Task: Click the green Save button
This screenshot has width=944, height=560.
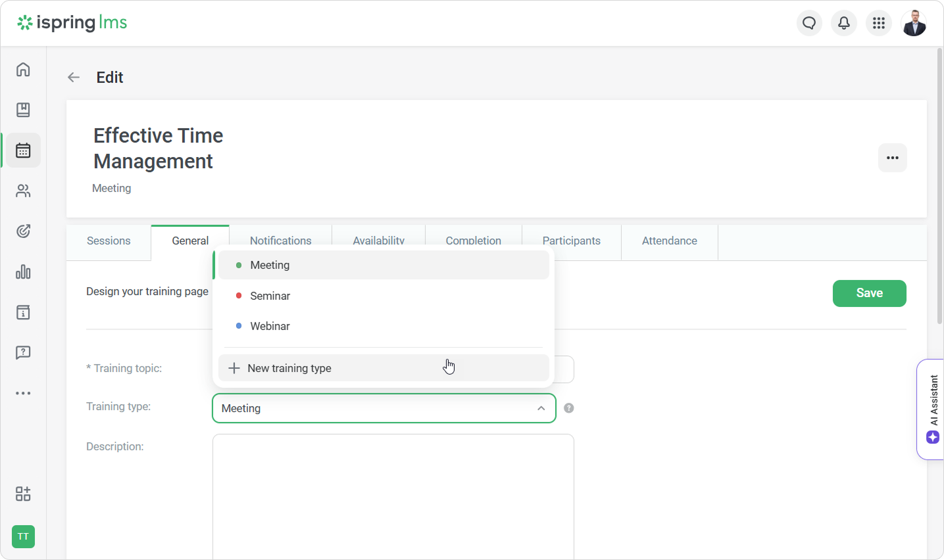Action: (869, 293)
